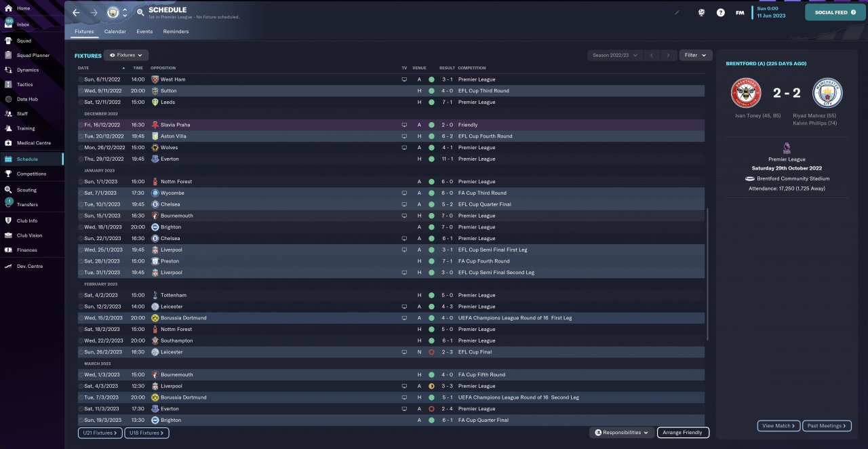This screenshot has width=868, height=449.
Task: Open the Medical Centre sidebar item
Action: (x=32, y=143)
